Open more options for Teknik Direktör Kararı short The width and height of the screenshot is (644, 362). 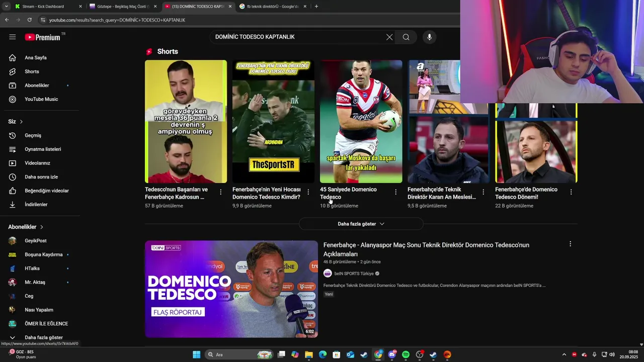(x=483, y=192)
